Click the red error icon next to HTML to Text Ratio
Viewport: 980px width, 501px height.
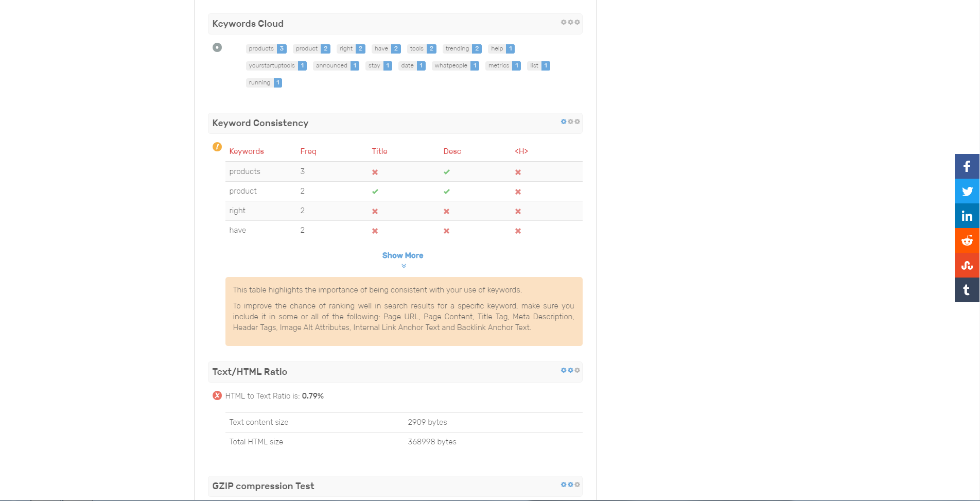click(217, 395)
